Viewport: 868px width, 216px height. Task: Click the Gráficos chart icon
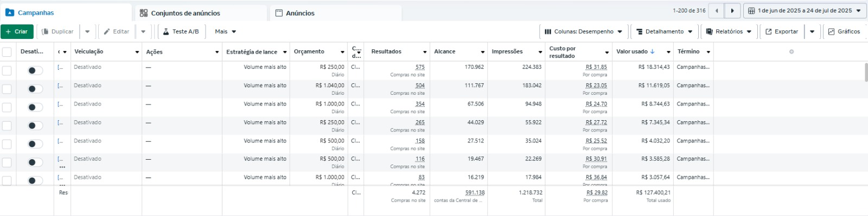(831, 31)
